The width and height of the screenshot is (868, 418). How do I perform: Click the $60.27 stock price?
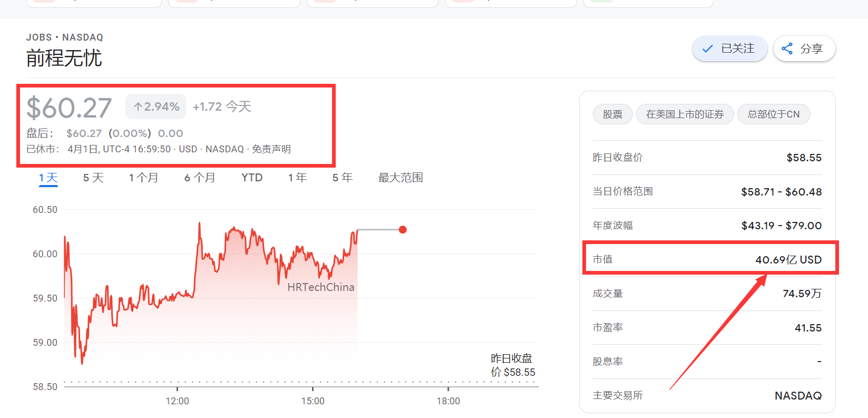(69, 108)
